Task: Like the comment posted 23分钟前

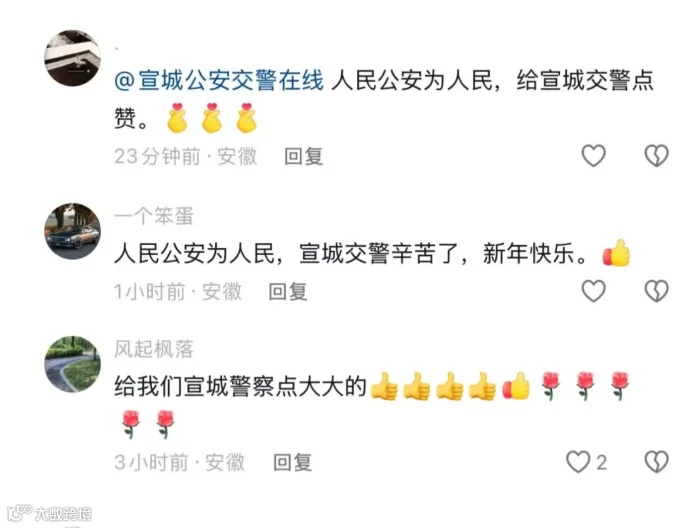Action: (x=594, y=156)
